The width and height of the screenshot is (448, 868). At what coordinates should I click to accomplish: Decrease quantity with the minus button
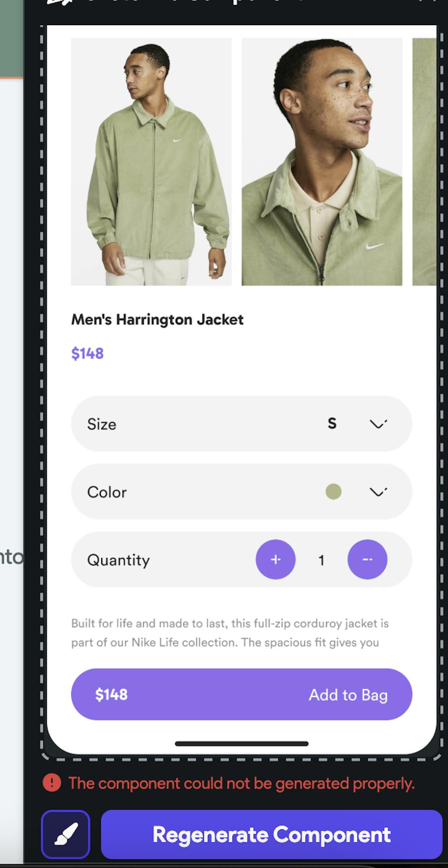point(367,559)
